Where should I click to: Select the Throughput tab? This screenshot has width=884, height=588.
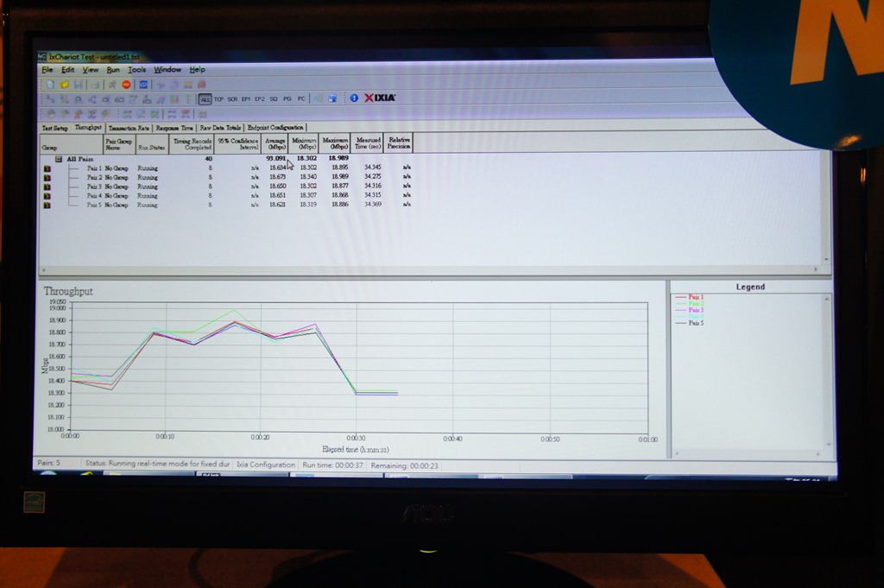tap(89, 128)
